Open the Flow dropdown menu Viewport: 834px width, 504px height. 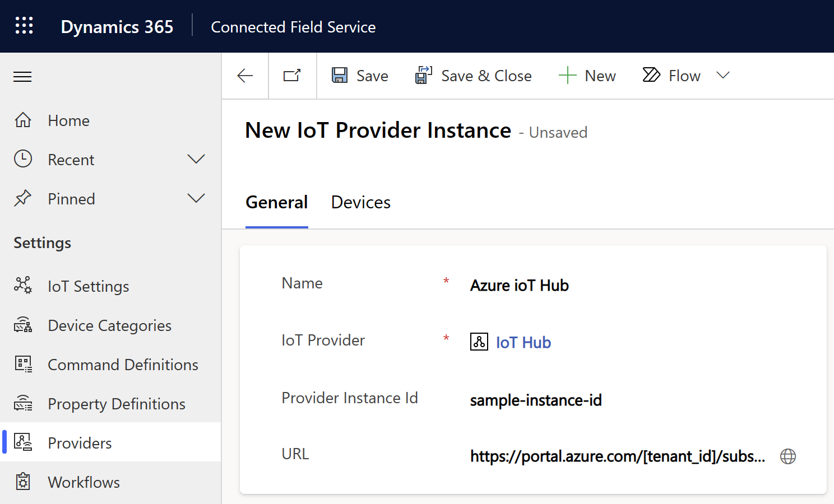[723, 75]
